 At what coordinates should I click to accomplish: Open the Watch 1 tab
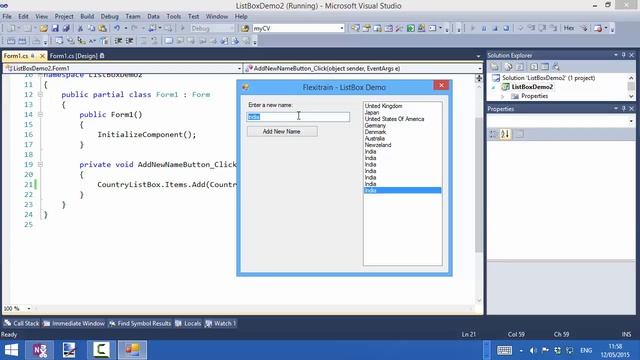point(220,323)
